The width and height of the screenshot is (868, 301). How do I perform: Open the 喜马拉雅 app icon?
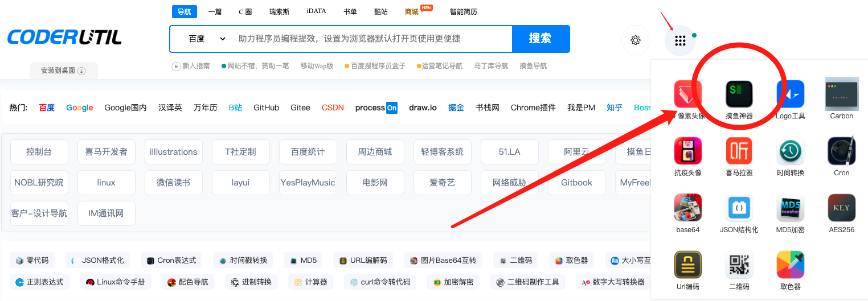(739, 151)
